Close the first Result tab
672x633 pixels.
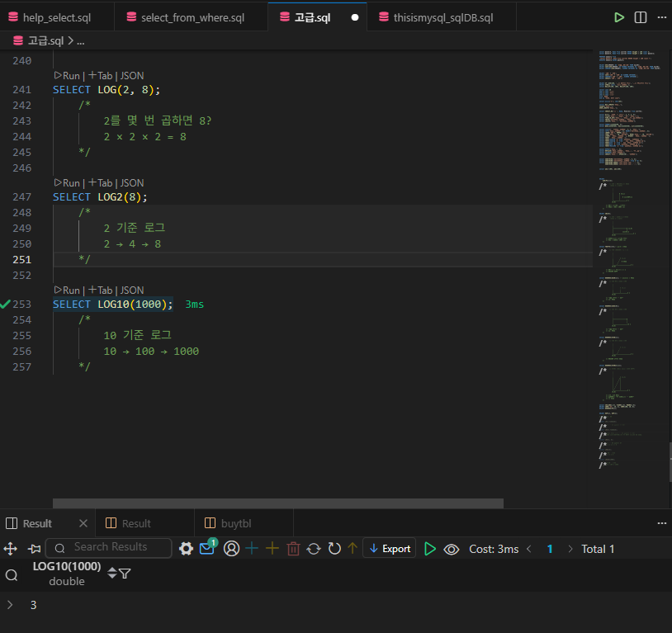[x=83, y=523]
